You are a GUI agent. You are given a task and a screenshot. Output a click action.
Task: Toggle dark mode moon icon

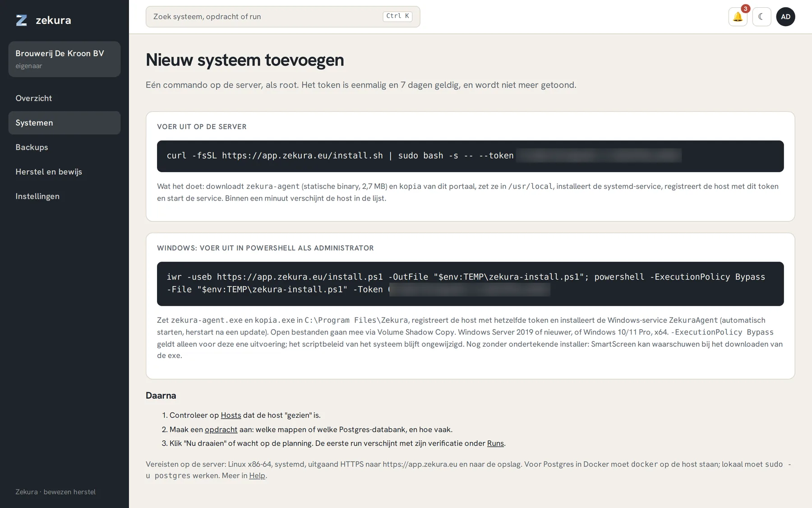761,17
